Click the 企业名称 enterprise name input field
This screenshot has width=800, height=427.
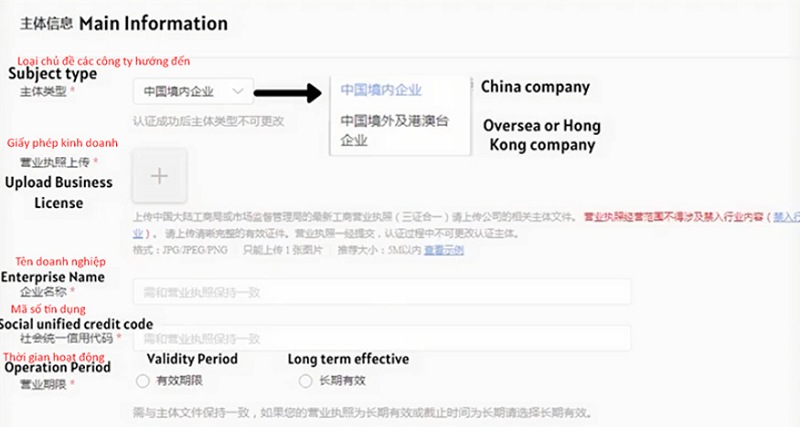coord(381,291)
